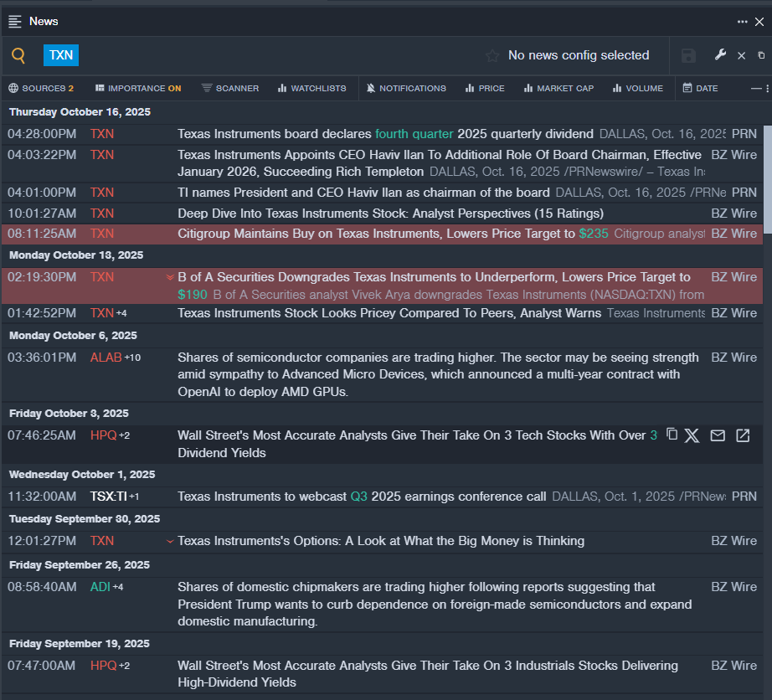Image resolution: width=772 pixels, height=700 pixels.
Task: Star the news config as favorite
Action: [492, 56]
